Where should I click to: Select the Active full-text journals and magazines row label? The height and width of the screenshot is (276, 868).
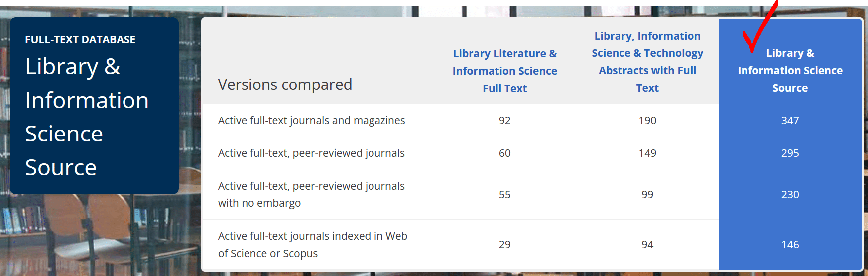click(311, 121)
